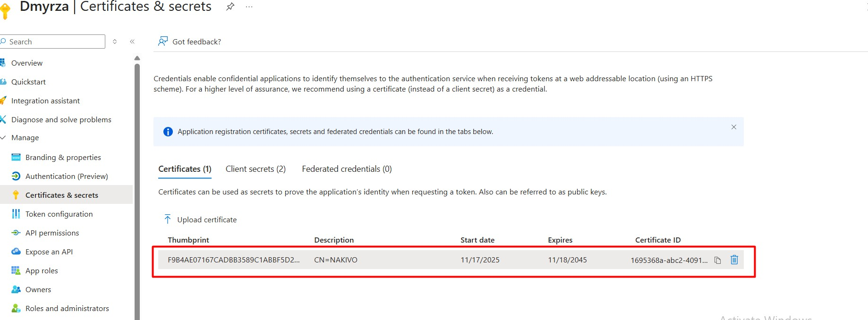Click the API permissions icon
The width and height of the screenshot is (868, 320).
point(16,233)
